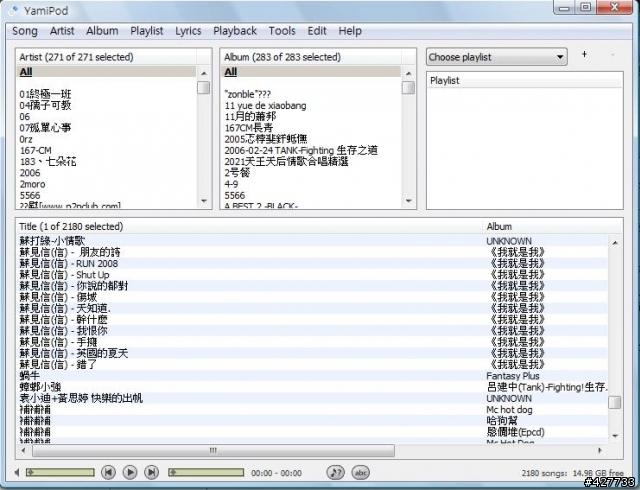Screen dimensions: 640x490
Task: Open the Playback menu
Action: [x=235, y=31]
